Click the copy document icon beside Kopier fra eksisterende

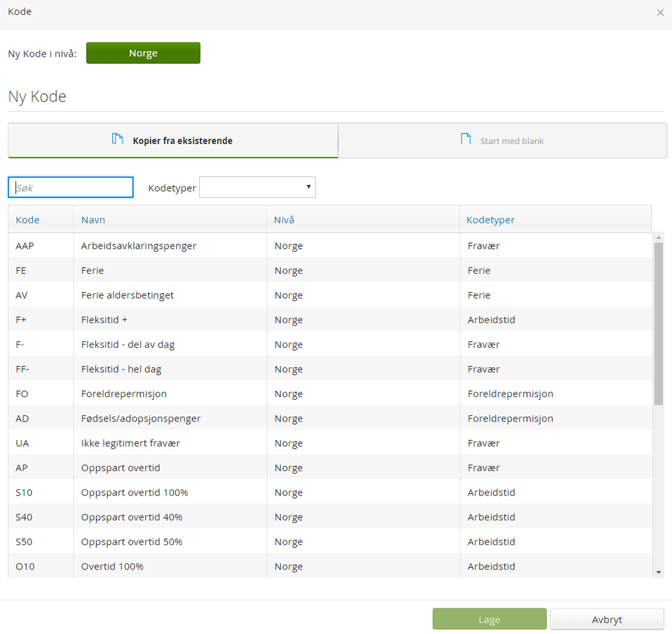pyautogui.click(x=118, y=139)
